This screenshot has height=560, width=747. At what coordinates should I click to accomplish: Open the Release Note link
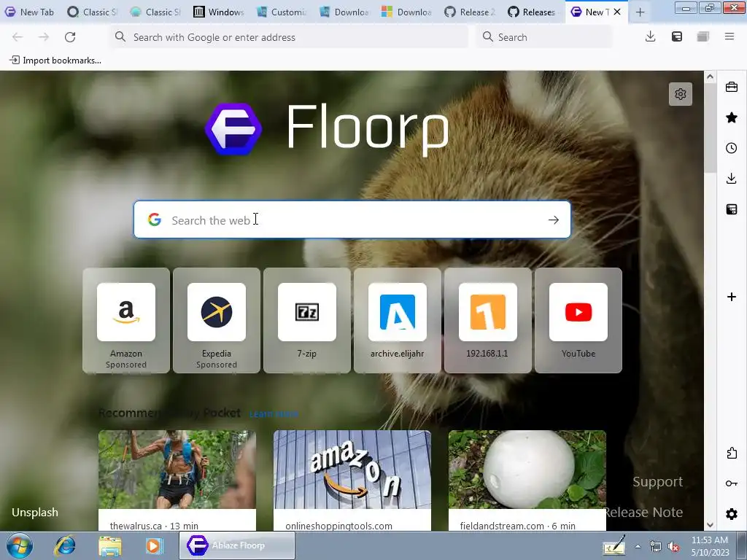coord(643,513)
